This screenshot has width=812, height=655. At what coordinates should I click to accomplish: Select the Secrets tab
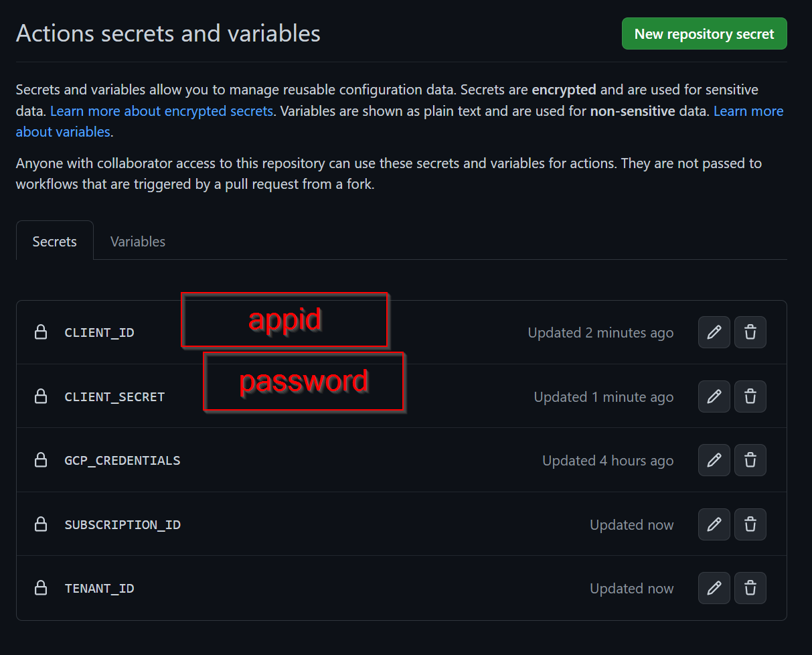(55, 242)
